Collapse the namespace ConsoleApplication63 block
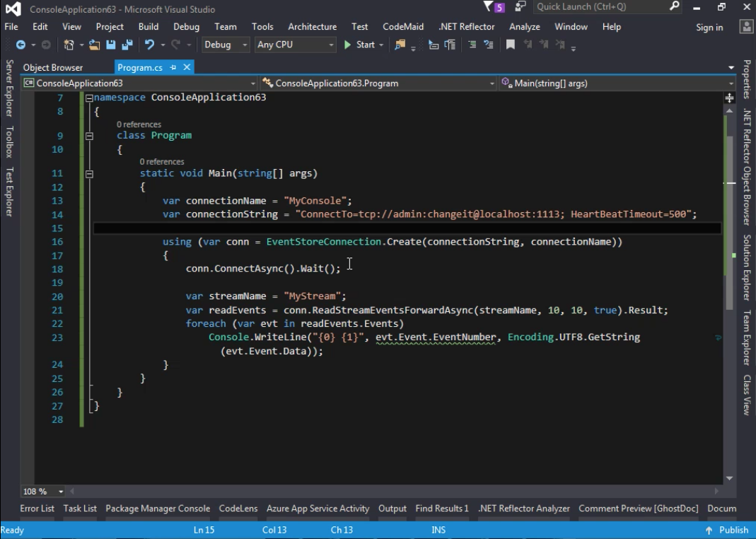The image size is (756, 539). coord(89,98)
